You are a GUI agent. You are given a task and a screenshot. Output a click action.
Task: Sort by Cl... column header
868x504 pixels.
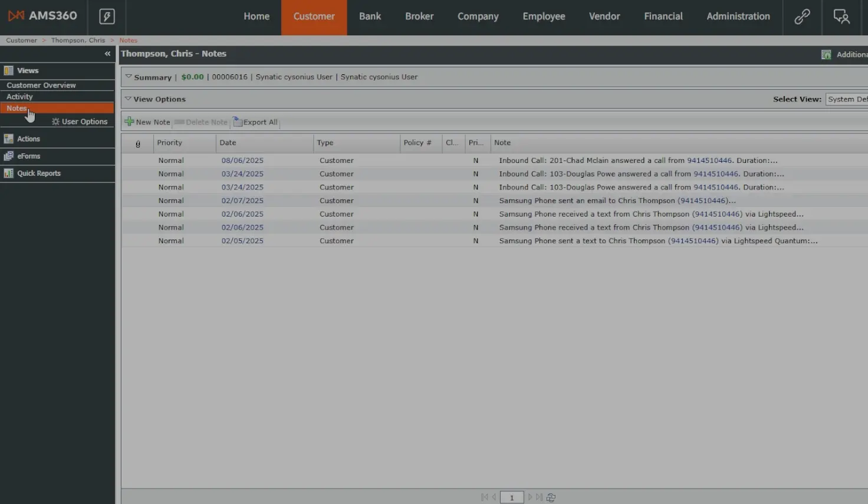tap(452, 143)
